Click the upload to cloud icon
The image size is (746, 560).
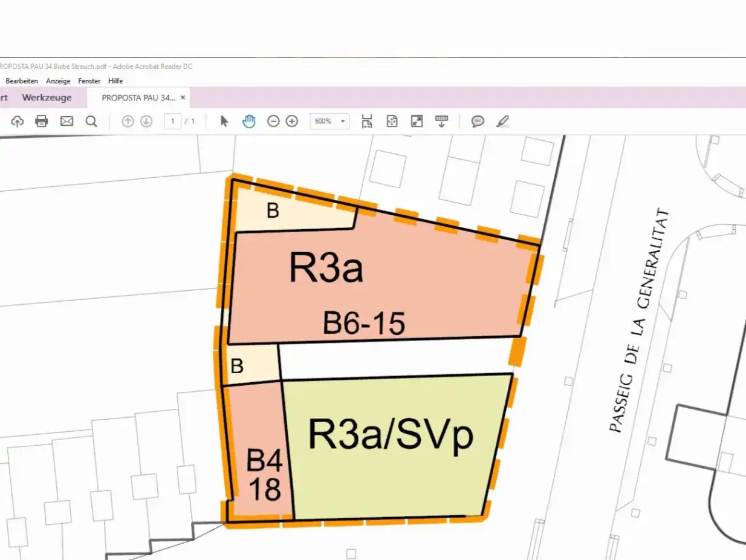(x=17, y=122)
